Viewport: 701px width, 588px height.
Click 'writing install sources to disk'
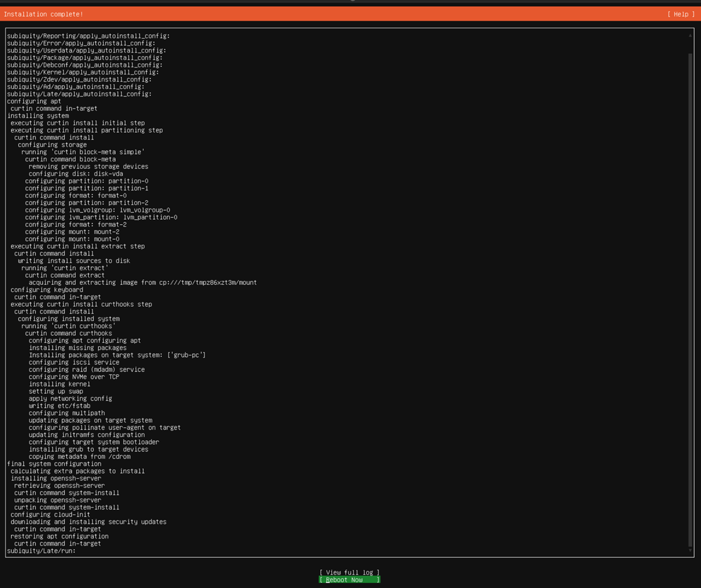[74, 260]
